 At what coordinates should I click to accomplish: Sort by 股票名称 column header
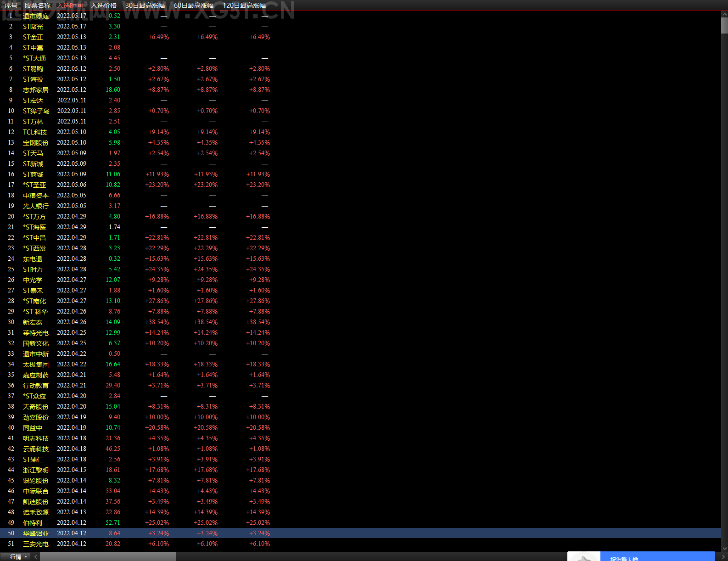pos(38,6)
